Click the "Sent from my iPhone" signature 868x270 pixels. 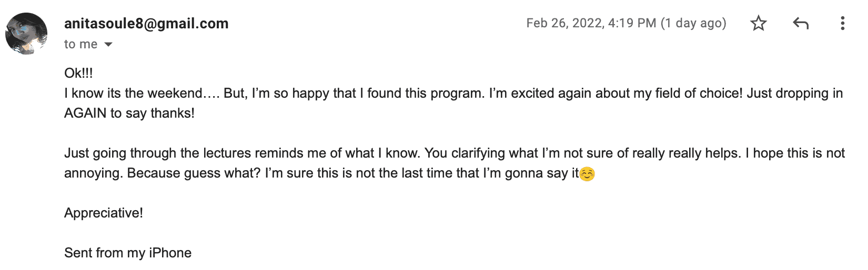(x=128, y=253)
